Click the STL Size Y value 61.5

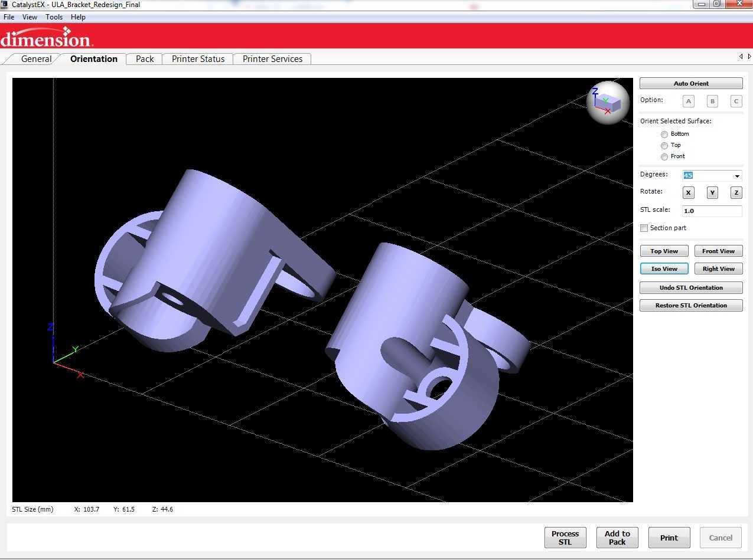(128, 509)
